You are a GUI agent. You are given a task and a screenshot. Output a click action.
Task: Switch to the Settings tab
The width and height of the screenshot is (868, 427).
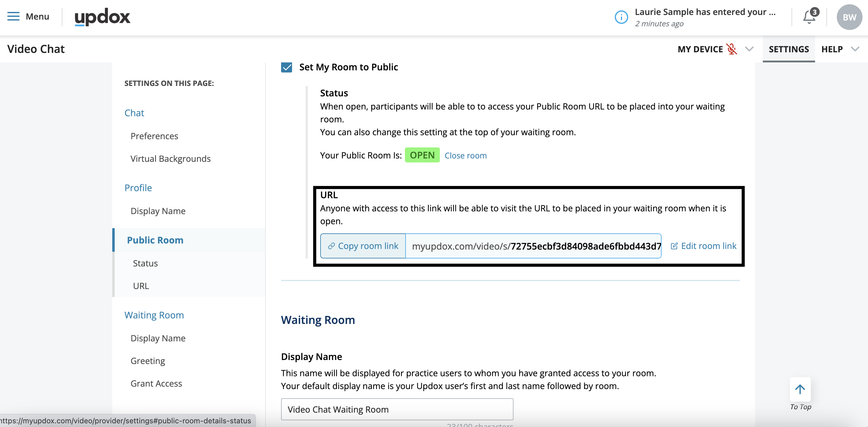788,49
